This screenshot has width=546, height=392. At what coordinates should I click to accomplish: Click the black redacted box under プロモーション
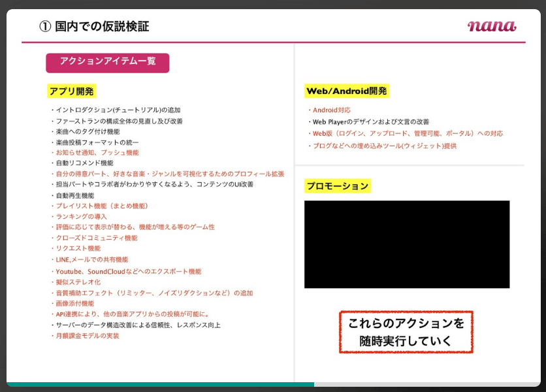(406, 244)
